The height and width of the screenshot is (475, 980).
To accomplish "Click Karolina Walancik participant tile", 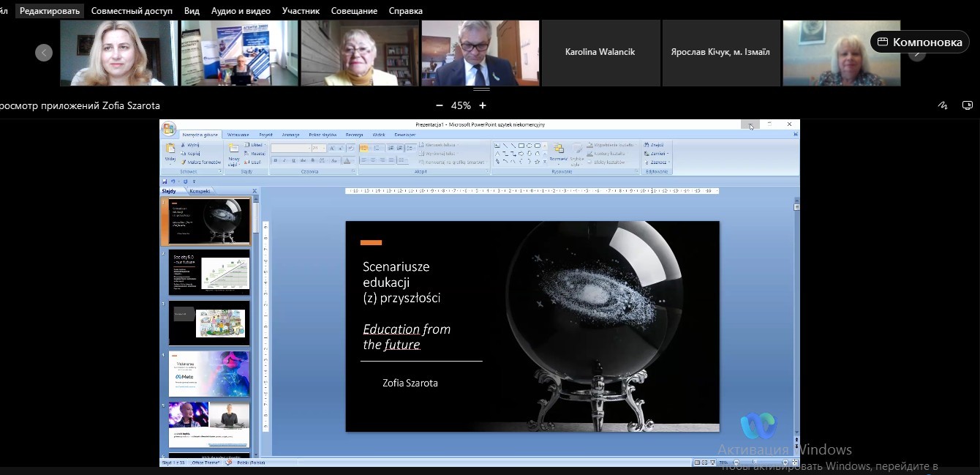I will (600, 53).
